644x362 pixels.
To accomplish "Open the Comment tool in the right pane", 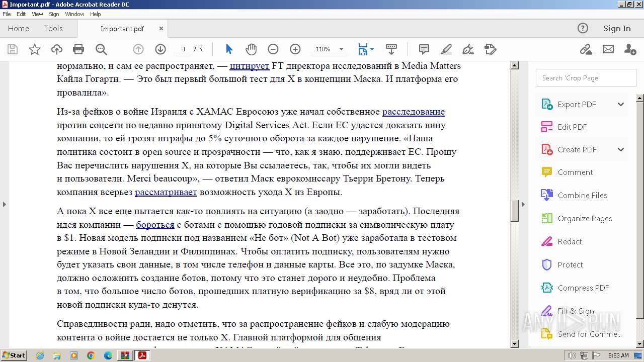I will [575, 172].
